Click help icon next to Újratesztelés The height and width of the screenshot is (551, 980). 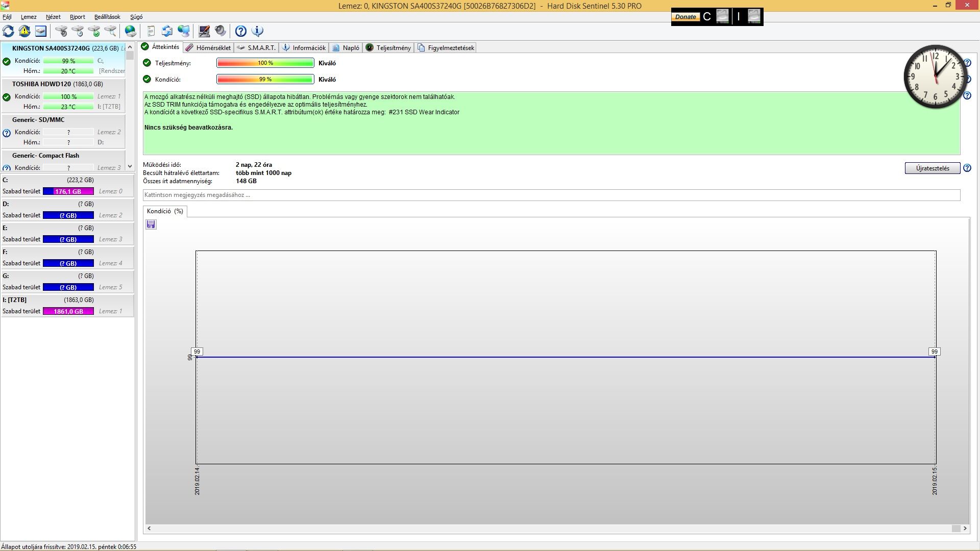(x=967, y=168)
